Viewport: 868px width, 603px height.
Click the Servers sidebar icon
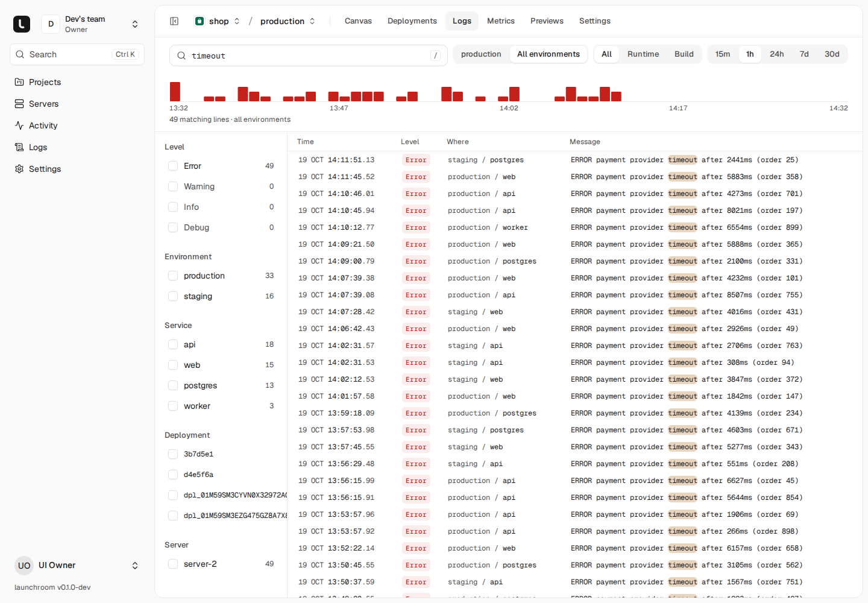19,104
